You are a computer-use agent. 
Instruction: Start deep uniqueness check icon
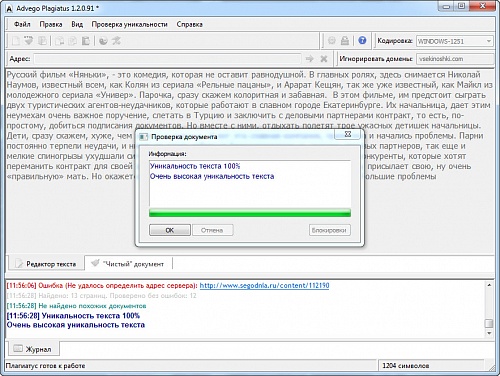click(116, 41)
